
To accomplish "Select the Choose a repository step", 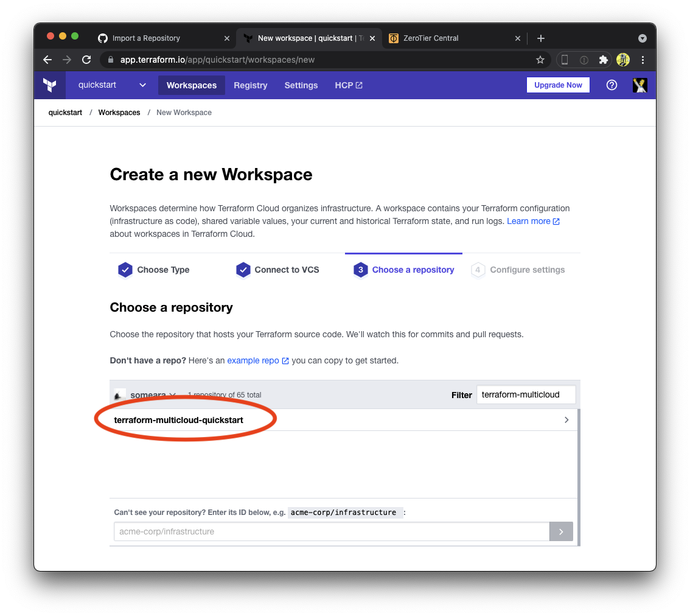I will 403,270.
